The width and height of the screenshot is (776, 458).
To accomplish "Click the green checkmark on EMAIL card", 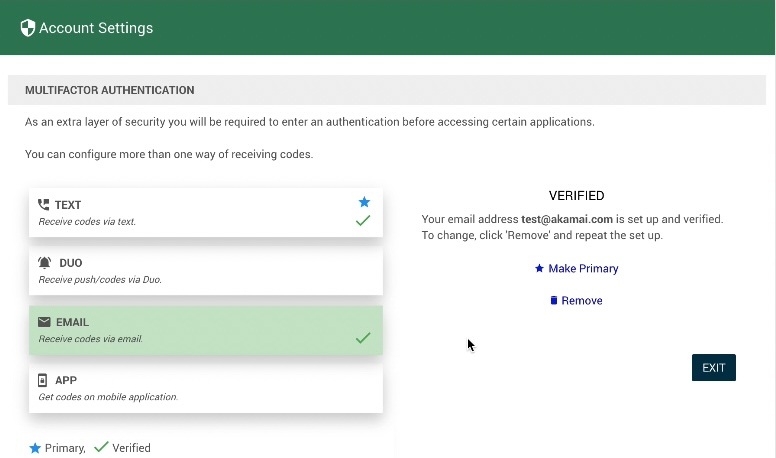I will coord(363,338).
